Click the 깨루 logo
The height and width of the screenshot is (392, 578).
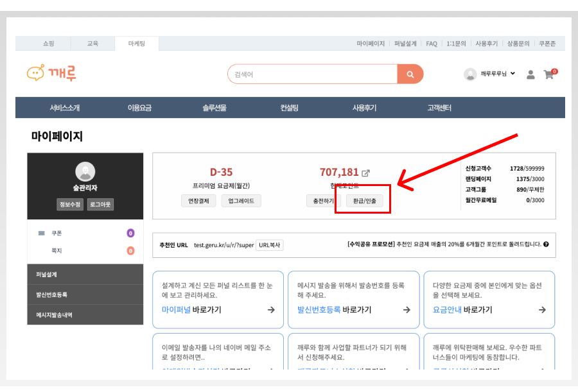(x=51, y=73)
